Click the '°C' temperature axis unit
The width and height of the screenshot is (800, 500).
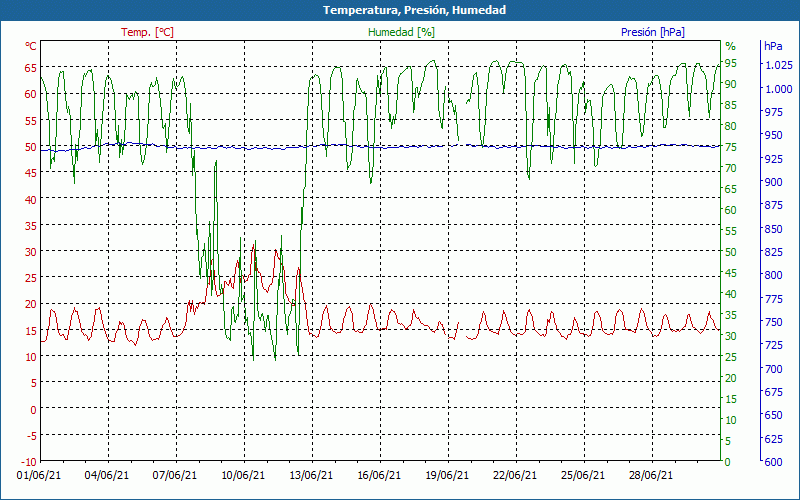point(31,46)
